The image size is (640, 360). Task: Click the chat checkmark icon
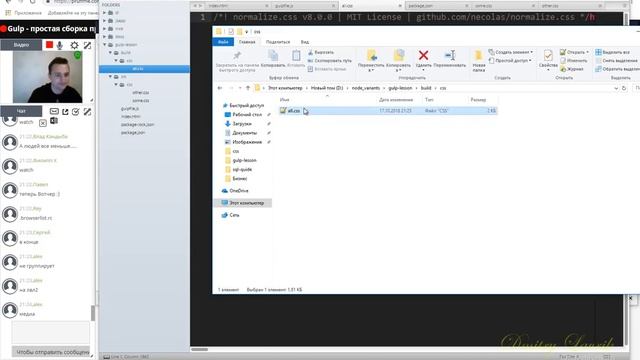click(x=76, y=111)
